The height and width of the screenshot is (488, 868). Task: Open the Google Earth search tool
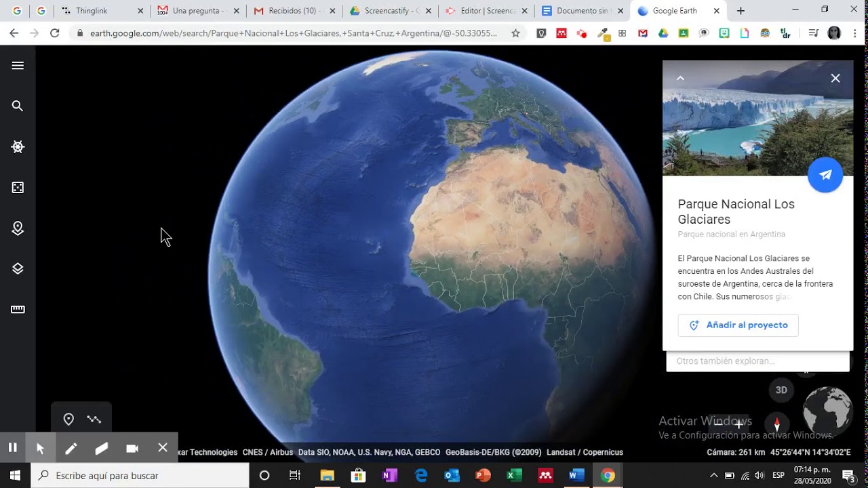[18, 106]
